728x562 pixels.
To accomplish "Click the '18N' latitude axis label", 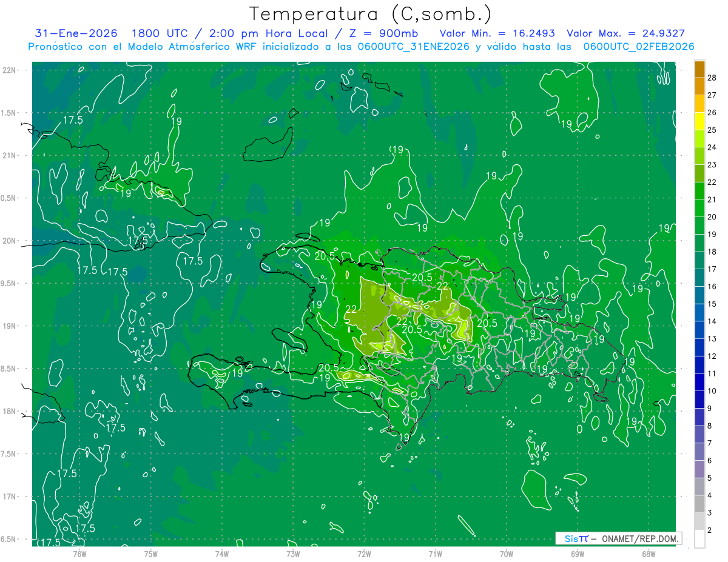I will [x=10, y=412].
